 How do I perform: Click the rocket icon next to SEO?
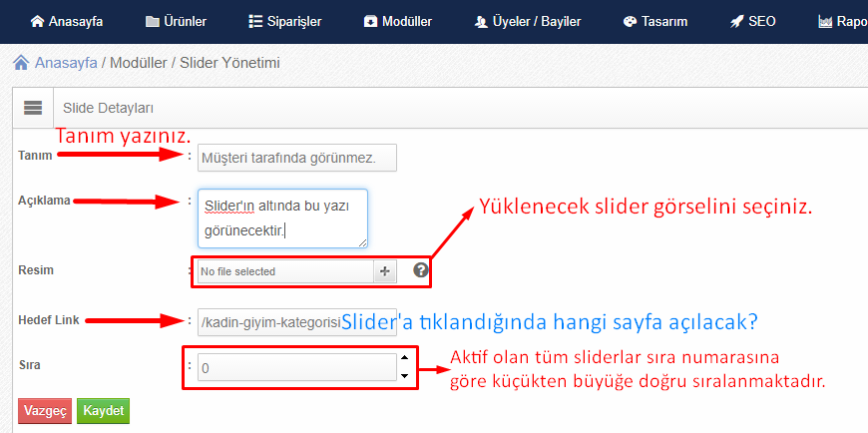736,22
